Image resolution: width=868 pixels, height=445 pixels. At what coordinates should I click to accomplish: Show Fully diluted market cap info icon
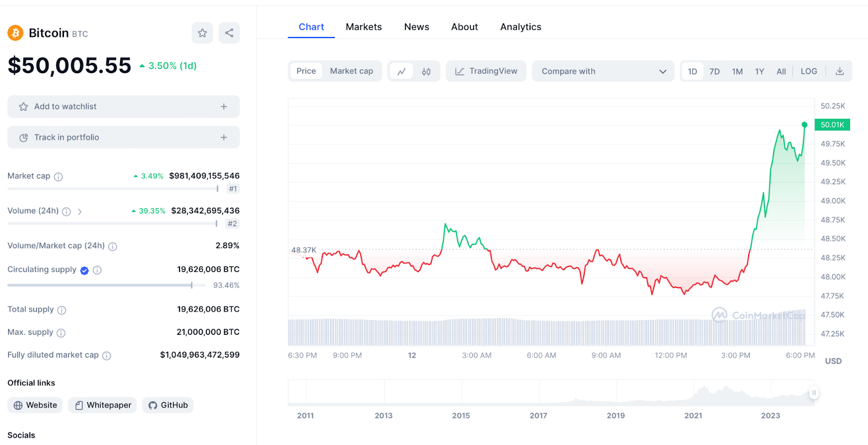[107, 356]
